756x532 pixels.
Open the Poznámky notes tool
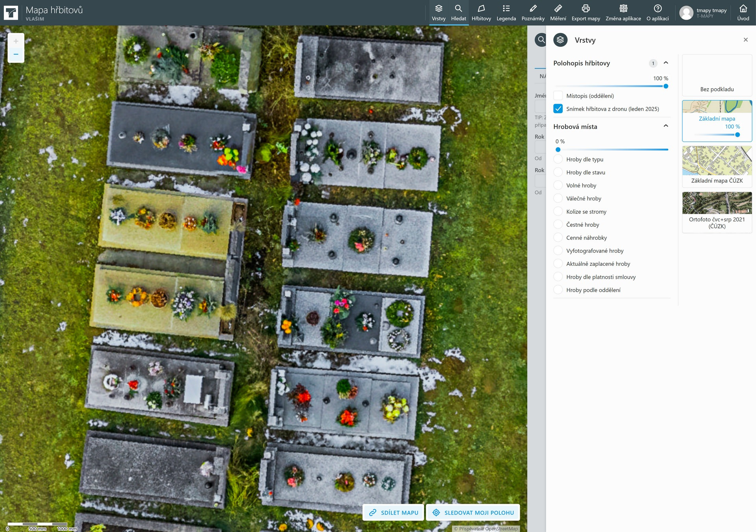[533, 13]
